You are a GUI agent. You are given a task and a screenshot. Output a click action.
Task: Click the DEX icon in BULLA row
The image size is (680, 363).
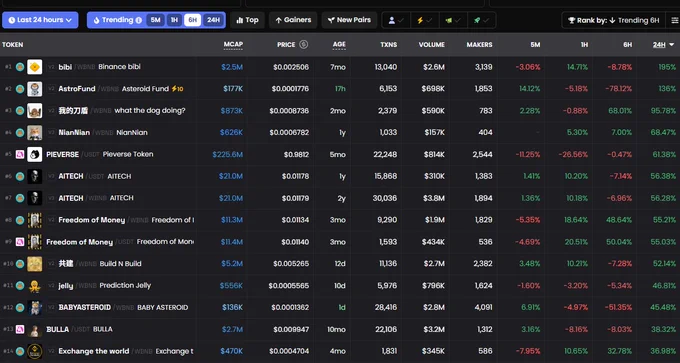(20, 330)
